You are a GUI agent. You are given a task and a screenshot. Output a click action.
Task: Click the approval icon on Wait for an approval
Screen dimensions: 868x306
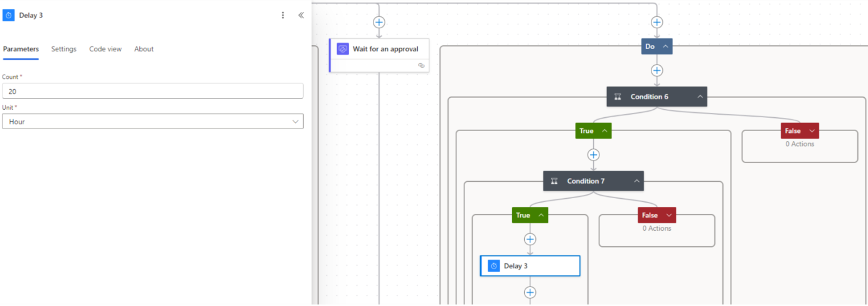(343, 49)
